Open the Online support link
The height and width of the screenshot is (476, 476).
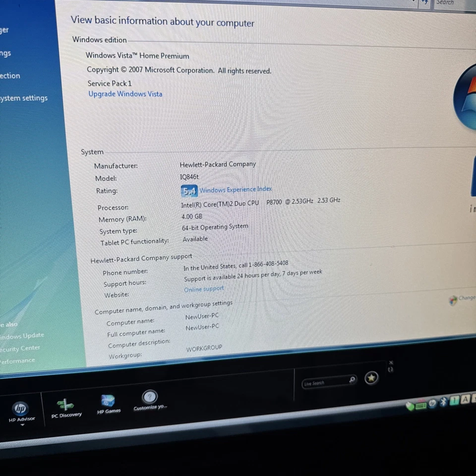coord(203,289)
